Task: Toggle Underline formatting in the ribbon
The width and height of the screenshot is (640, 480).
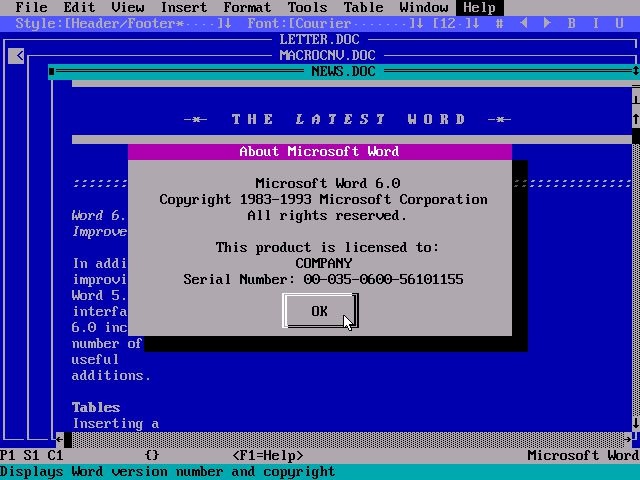Action: pyautogui.click(x=621, y=23)
